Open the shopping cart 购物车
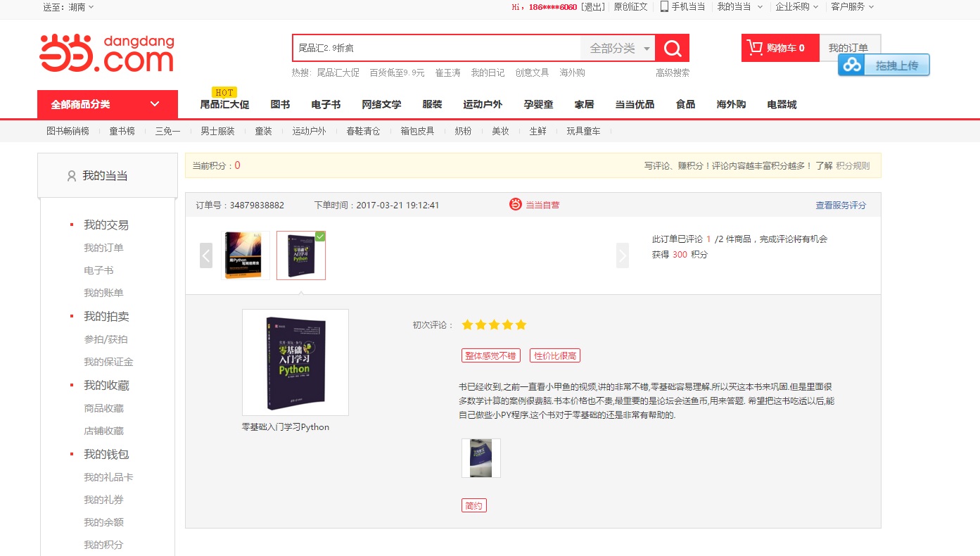Viewport: 980px width, 556px height. click(x=780, y=48)
